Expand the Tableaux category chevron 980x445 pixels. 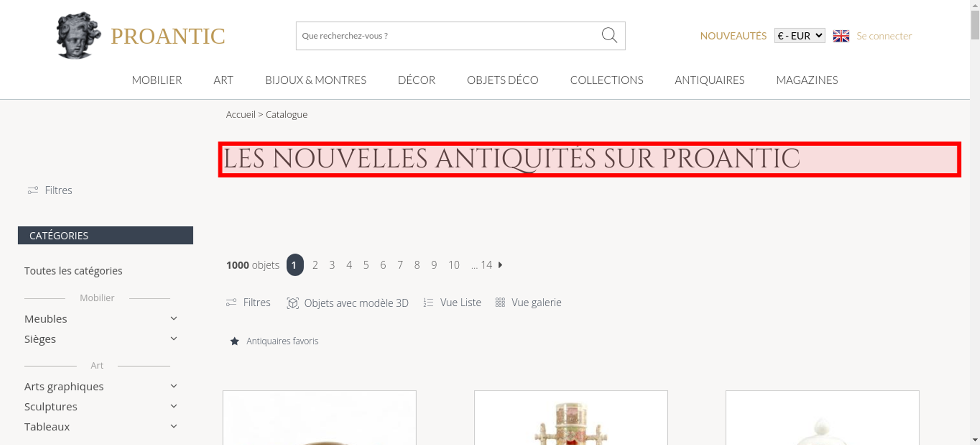[173, 426]
